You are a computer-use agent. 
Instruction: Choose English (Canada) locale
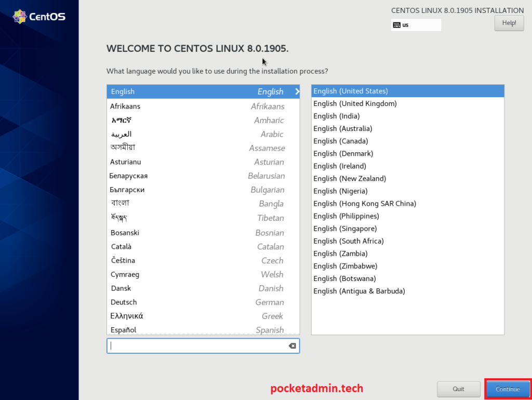pos(408,141)
